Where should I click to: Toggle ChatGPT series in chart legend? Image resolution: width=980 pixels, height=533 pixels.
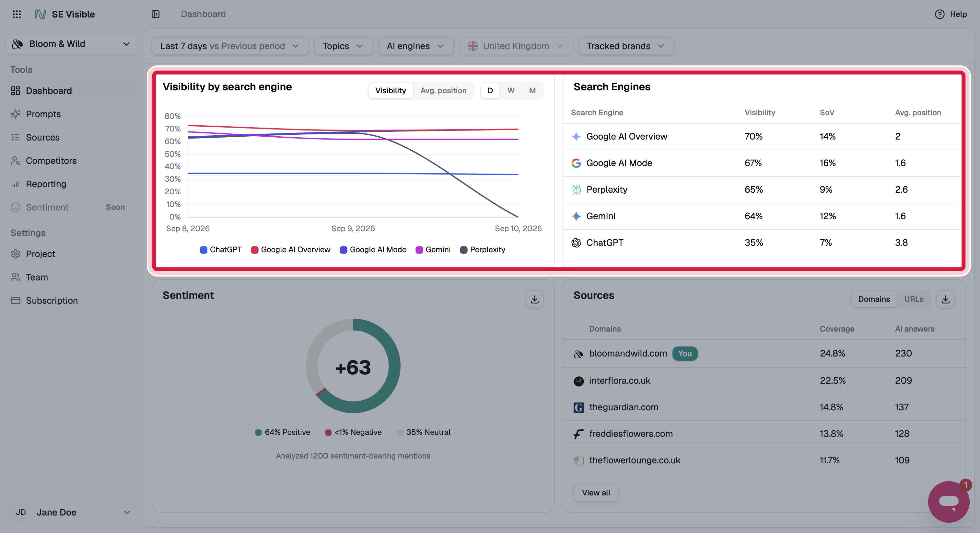pos(221,250)
